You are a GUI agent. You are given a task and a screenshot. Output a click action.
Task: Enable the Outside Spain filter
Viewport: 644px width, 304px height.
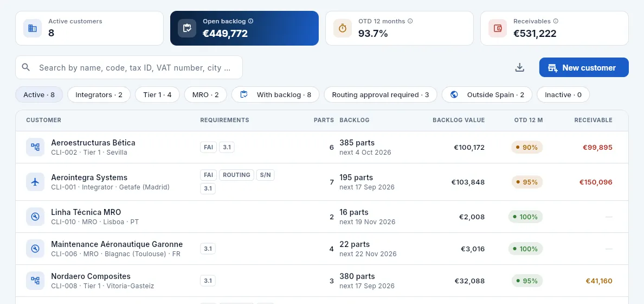click(x=487, y=94)
